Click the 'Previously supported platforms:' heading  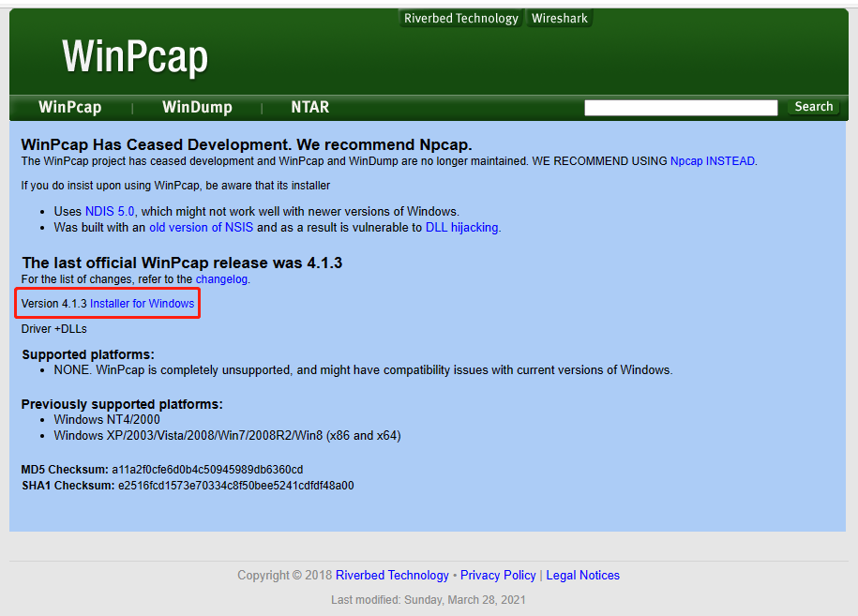pyautogui.click(x=122, y=404)
